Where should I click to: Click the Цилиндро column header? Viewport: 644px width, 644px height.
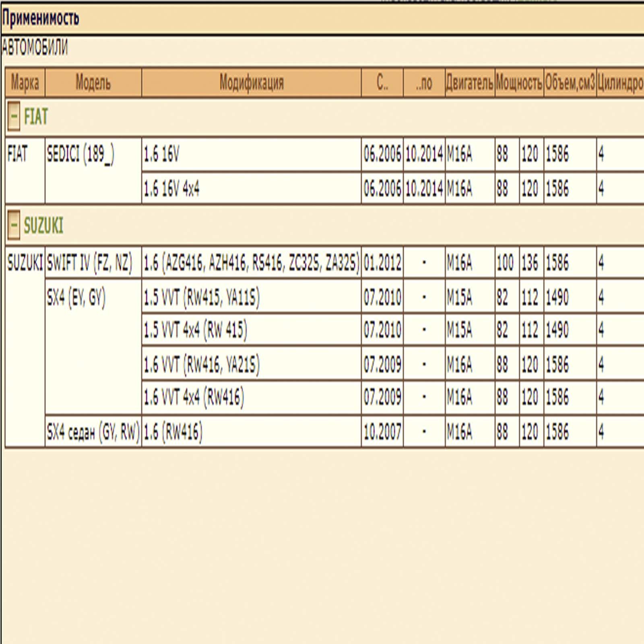pos(620,83)
